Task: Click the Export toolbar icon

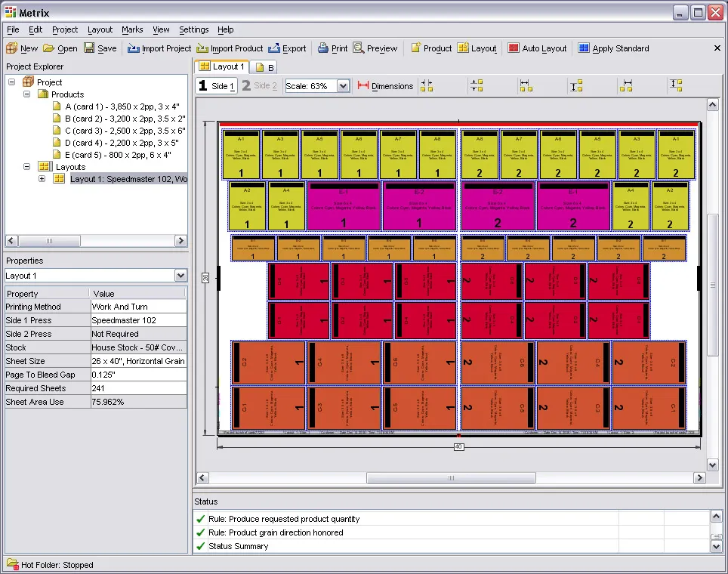Action: [x=274, y=48]
